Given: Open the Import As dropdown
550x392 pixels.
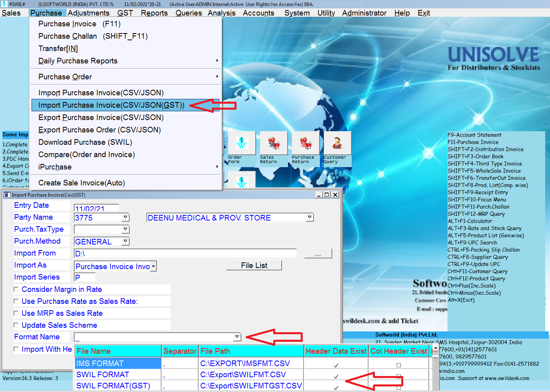Looking at the screenshot, I should (153, 266).
